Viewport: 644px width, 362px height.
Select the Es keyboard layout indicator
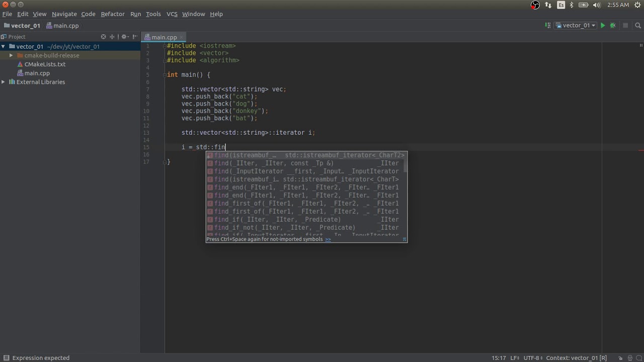[561, 5]
